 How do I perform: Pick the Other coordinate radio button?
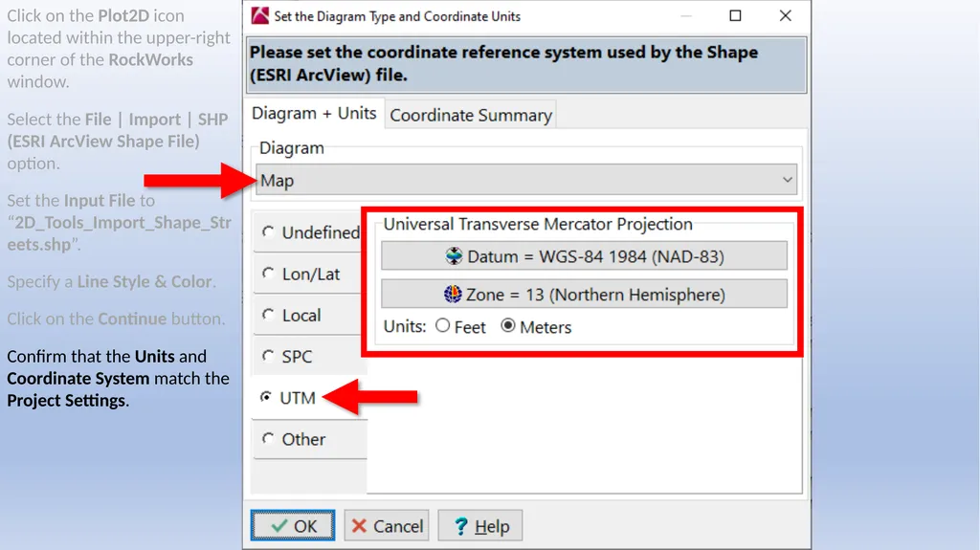(268, 439)
